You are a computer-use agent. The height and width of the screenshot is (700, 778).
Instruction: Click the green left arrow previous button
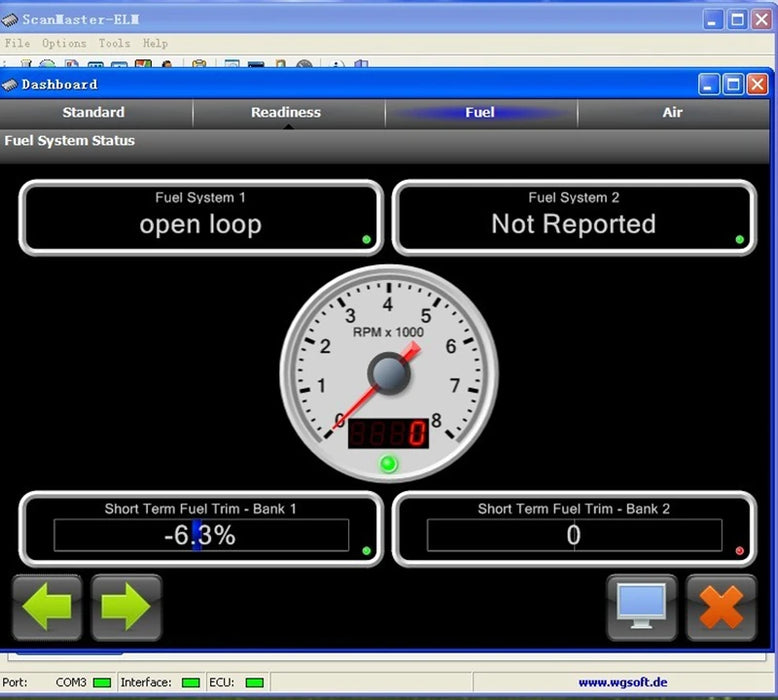(46, 607)
